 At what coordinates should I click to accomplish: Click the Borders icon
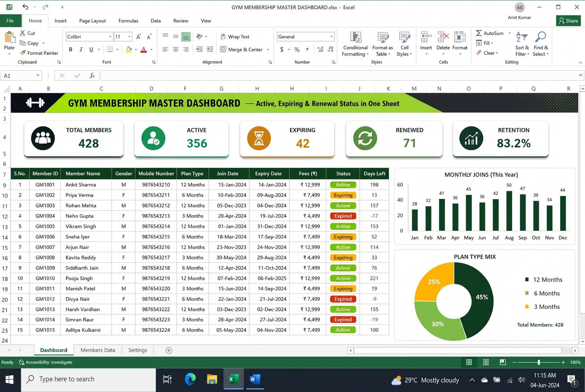click(110, 49)
